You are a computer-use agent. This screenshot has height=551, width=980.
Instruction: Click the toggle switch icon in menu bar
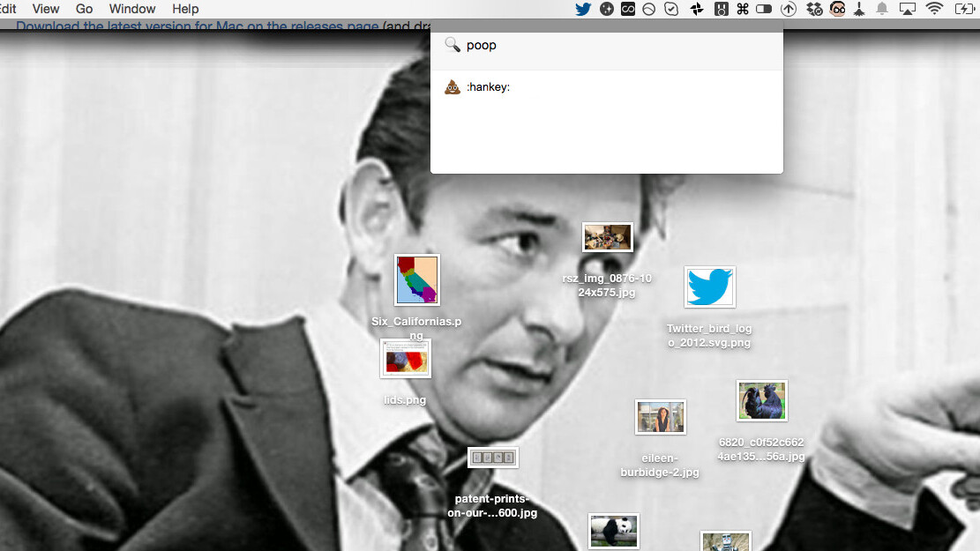click(764, 9)
